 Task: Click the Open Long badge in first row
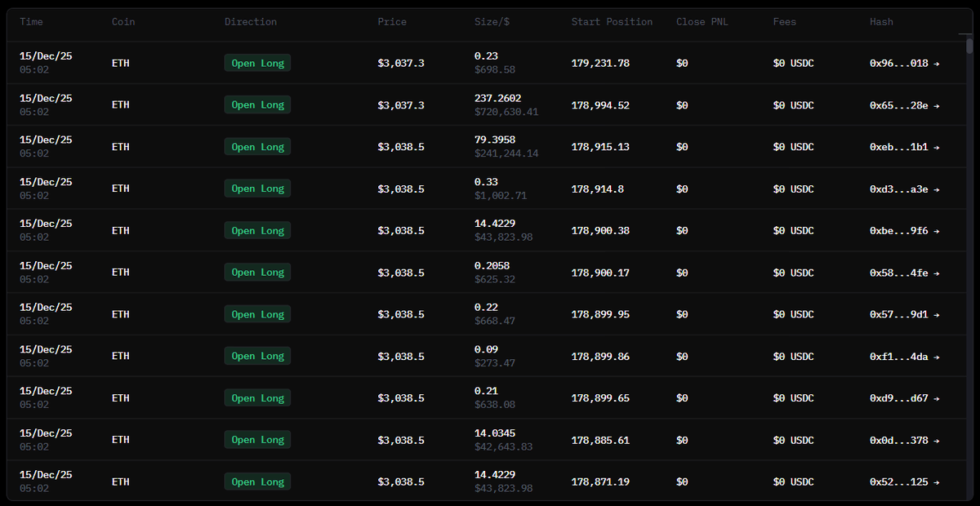pos(257,64)
